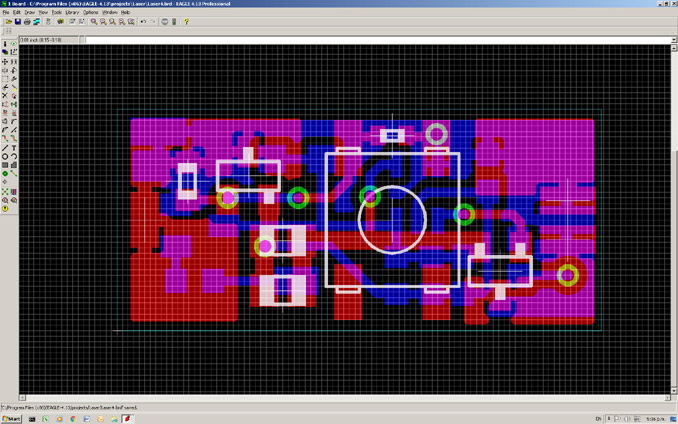Pick the Circle drawing tool
Image resolution: width=678 pixels, height=424 pixels.
pyautogui.click(x=5, y=156)
